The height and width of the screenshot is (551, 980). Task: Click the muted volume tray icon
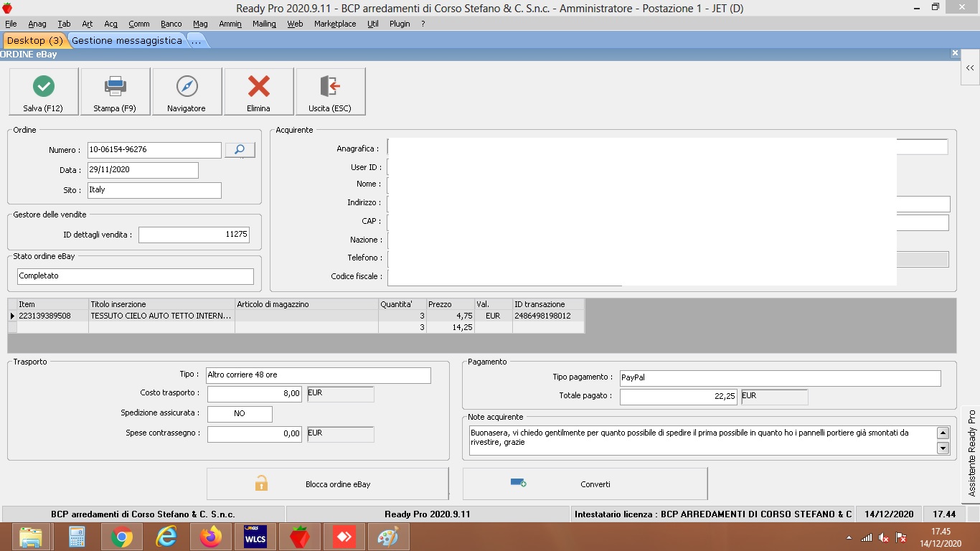click(884, 537)
